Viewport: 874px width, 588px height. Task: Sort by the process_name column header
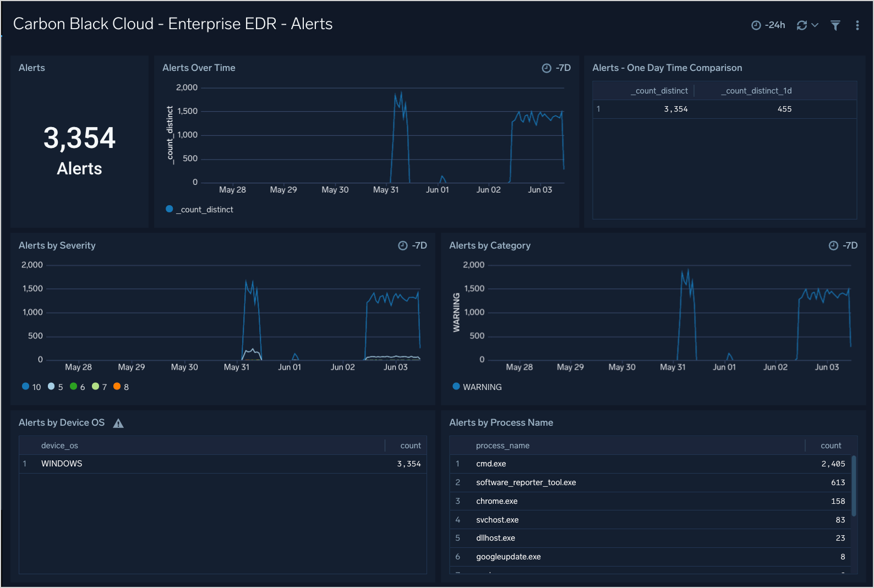coord(502,446)
